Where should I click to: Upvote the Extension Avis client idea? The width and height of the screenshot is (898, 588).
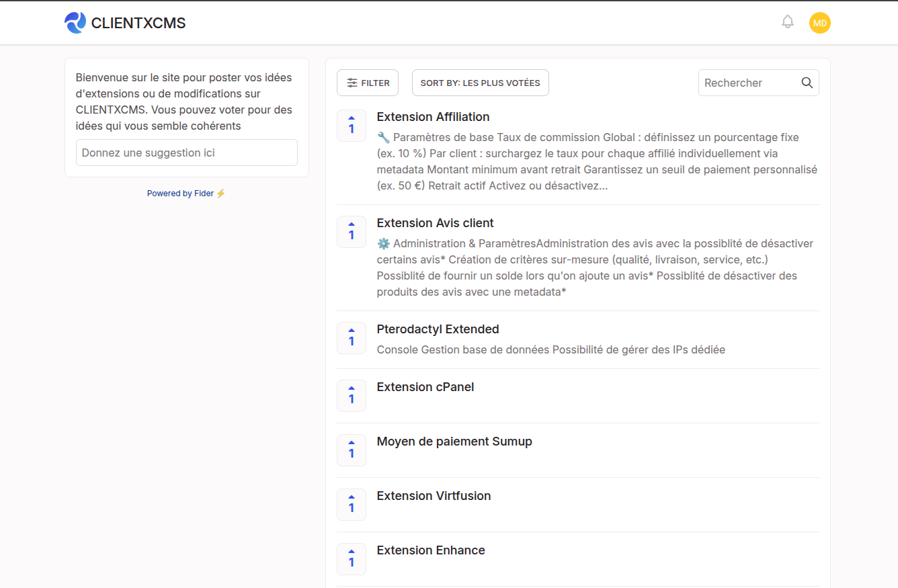[352, 232]
